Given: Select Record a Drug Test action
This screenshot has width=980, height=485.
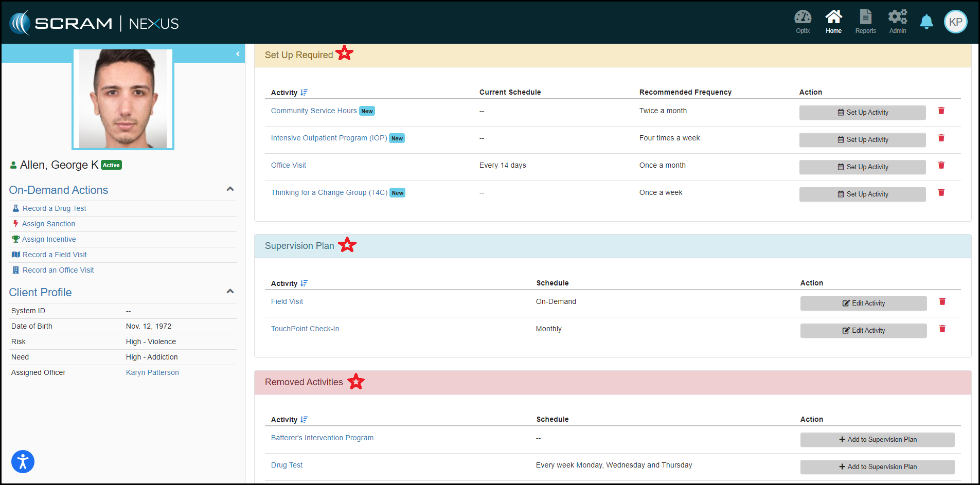Looking at the screenshot, I should coord(54,208).
